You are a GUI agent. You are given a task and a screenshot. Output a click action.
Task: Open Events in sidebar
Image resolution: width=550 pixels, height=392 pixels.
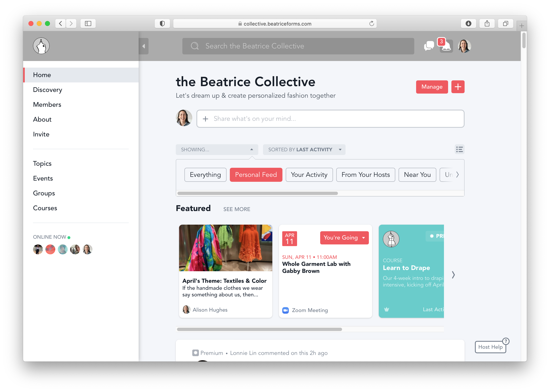[x=81, y=179]
